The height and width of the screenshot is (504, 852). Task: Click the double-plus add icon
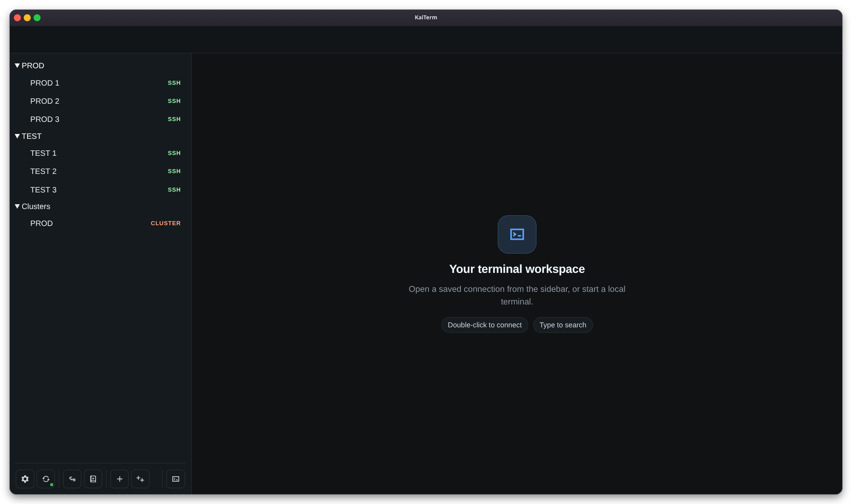140,479
